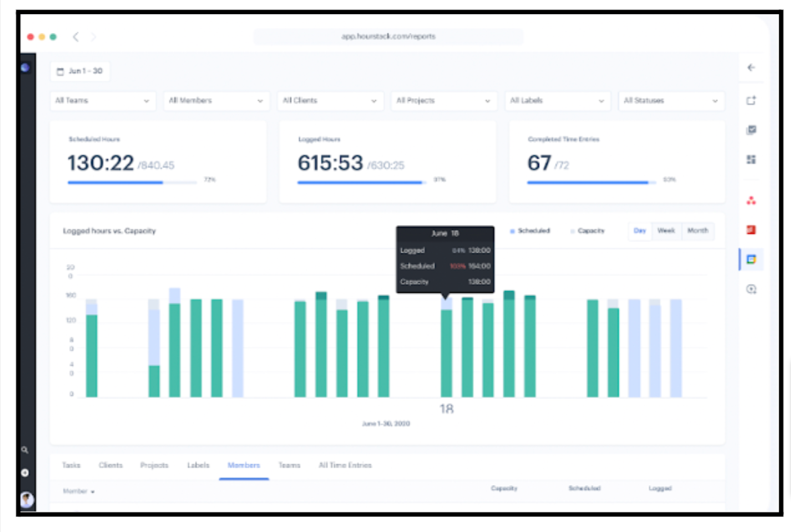Toggle the Scheduled legend in the chart
This screenshot has height=532, width=791.
pyautogui.click(x=530, y=230)
